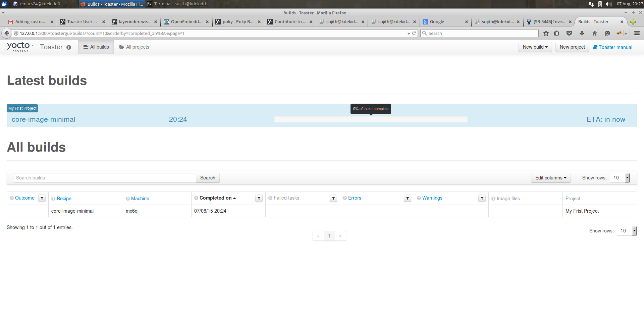Click the Pocket icon in toolbar
Screen dimensions: 644x320
pos(569,33)
